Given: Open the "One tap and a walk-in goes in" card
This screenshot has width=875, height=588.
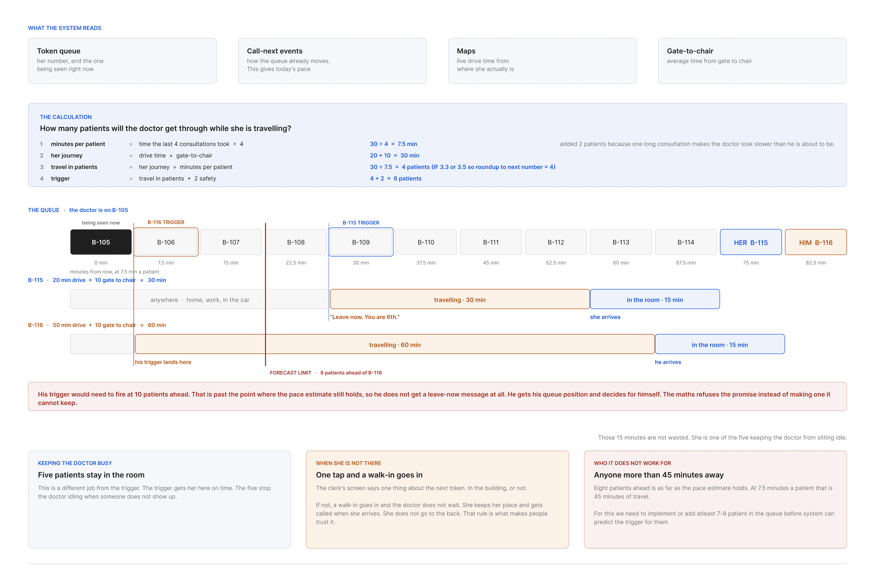Looking at the screenshot, I should (x=437, y=500).
